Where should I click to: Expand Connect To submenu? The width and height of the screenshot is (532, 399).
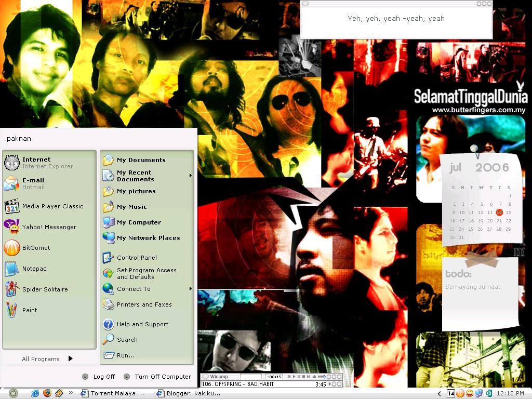pyautogui.click(x=147, y=289)
